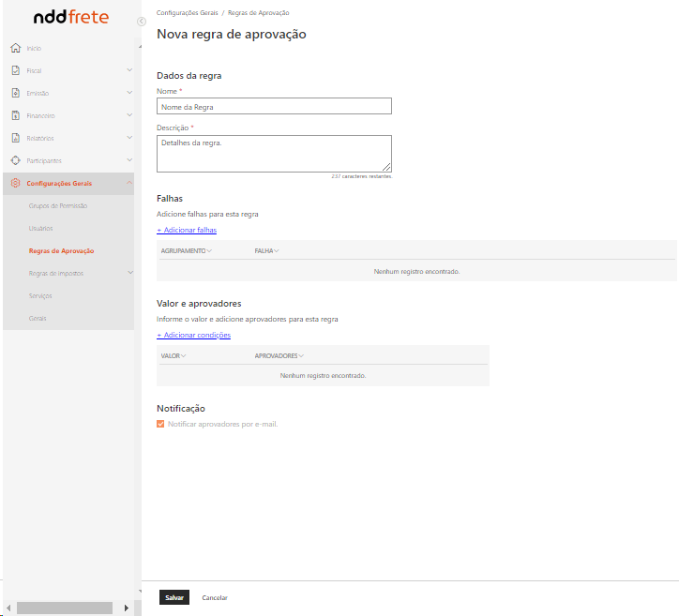Click the Adicionar condições link
The height and width of the screenshot is (616, 679).
(x=193, y=335)
